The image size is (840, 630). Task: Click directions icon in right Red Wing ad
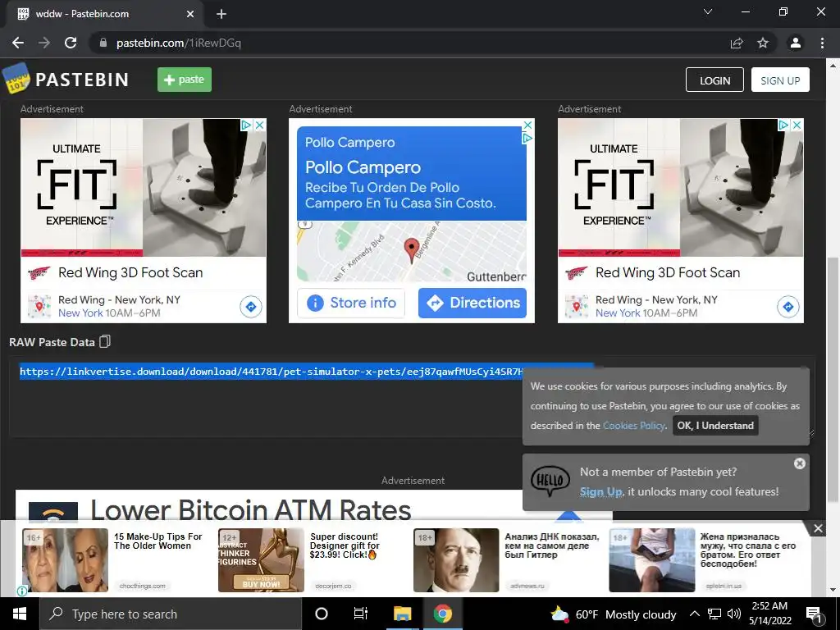point(788,307)
